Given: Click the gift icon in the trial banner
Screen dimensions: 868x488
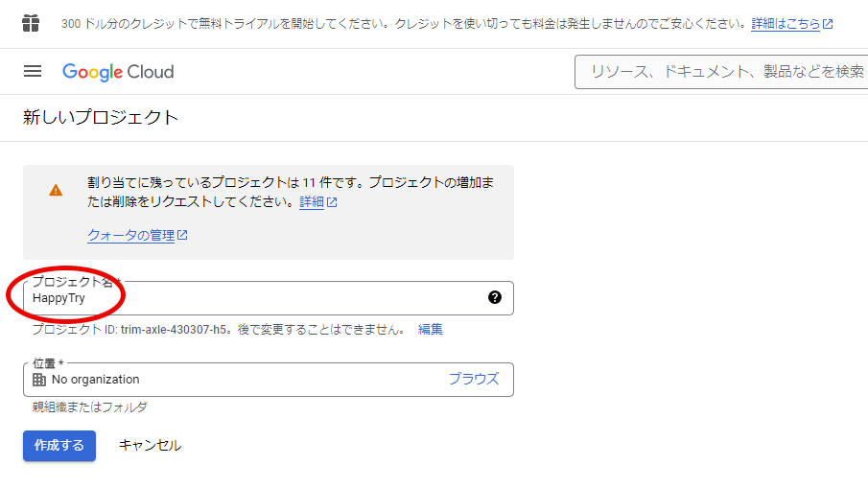Looking at the screenshot, I should tap(31, 23).
